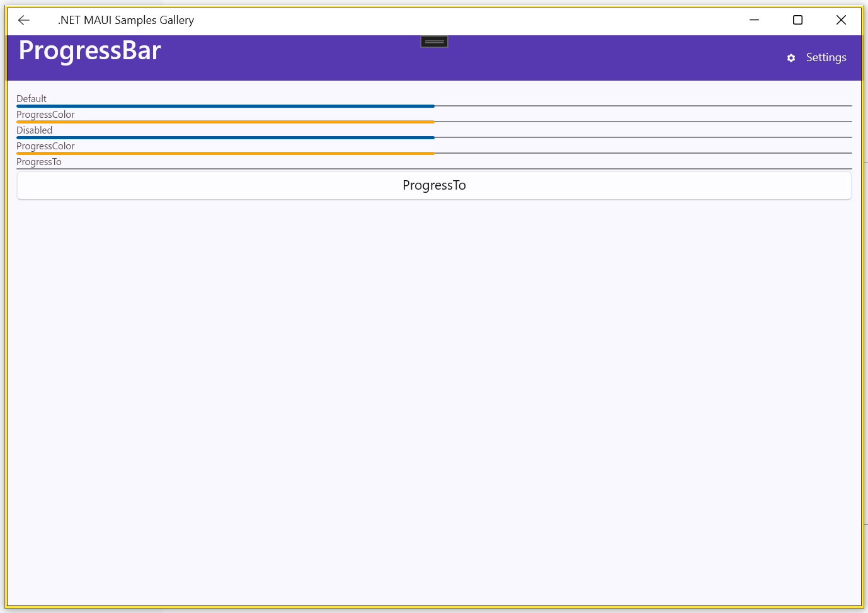Viewport: 868px width, 613px height.
Task: Click the orange bar under first ProgressColor label
Action: (x=226, y=122)
